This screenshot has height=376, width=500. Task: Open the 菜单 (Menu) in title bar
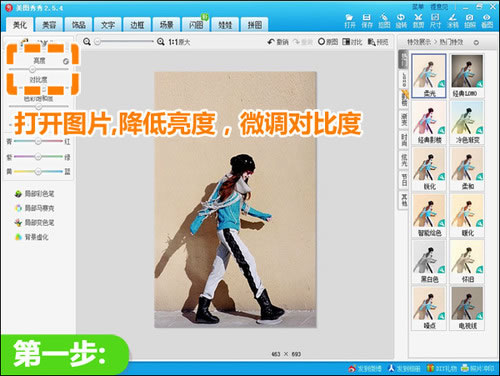click(418, 6)
